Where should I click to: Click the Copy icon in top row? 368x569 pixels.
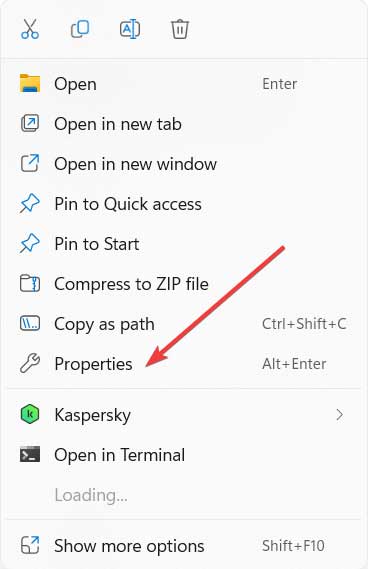click(x=80, y=29)
